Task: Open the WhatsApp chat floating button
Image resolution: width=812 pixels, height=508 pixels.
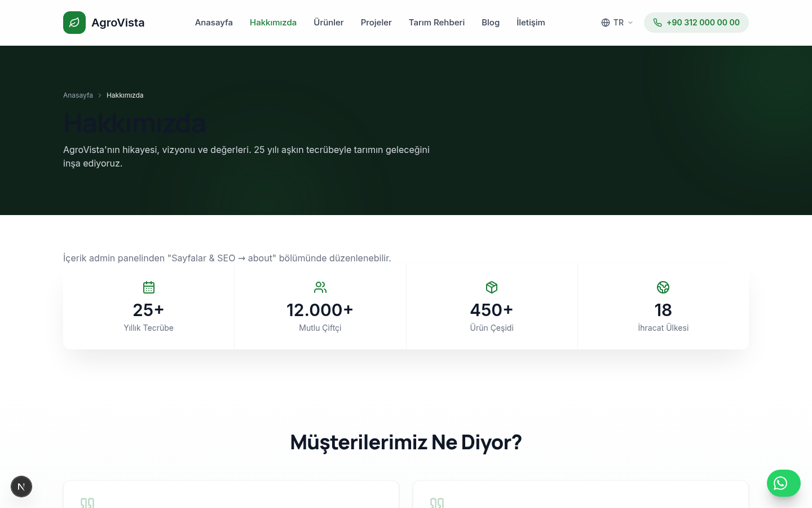Action: pos(784,483)
